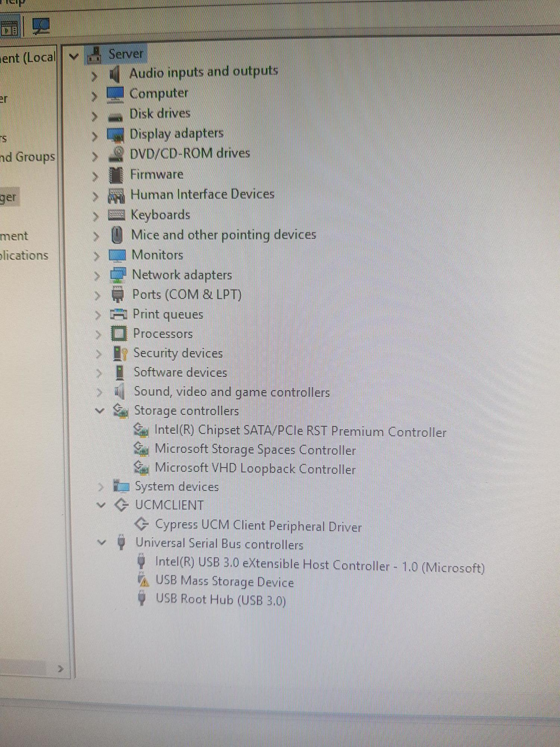Image resolution: width=560 pixels, height=747 pixels.
Task: Expand the Monitors node
Action: tap(96, 256)
